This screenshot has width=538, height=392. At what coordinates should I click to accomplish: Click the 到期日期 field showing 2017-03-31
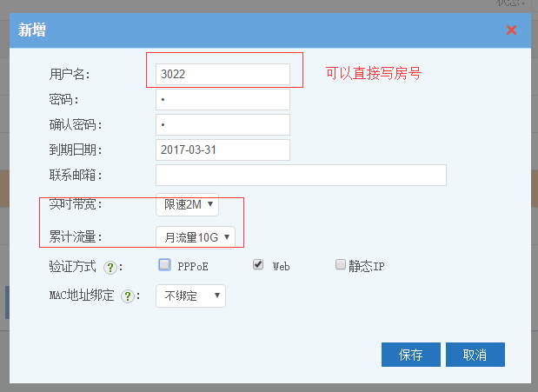pos(223,149)
